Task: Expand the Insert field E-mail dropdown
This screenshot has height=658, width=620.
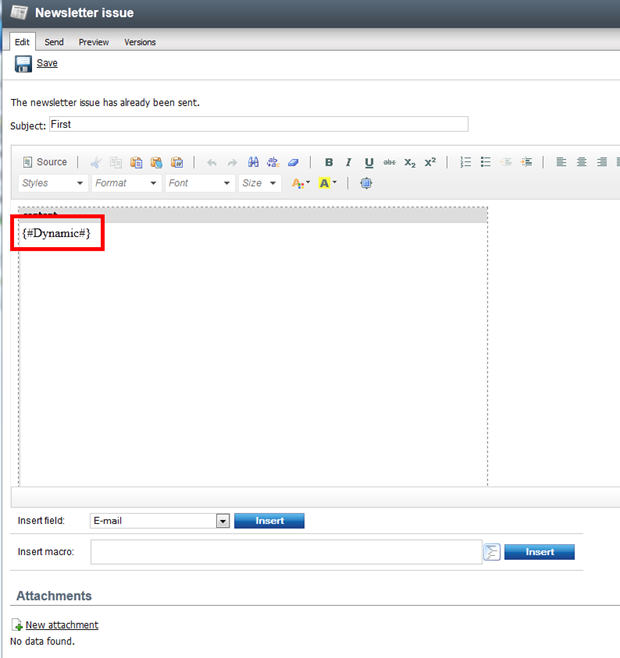Action: pos(223,521)
